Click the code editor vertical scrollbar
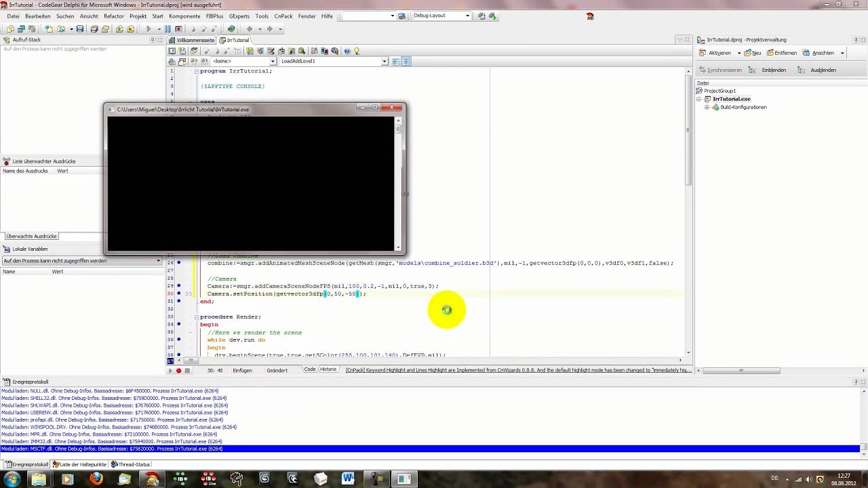868x488 pixels. pos(688,210)
